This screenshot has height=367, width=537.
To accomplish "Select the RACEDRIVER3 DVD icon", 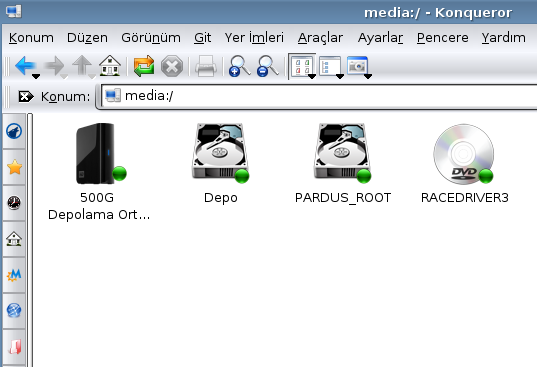I will 464,154.
